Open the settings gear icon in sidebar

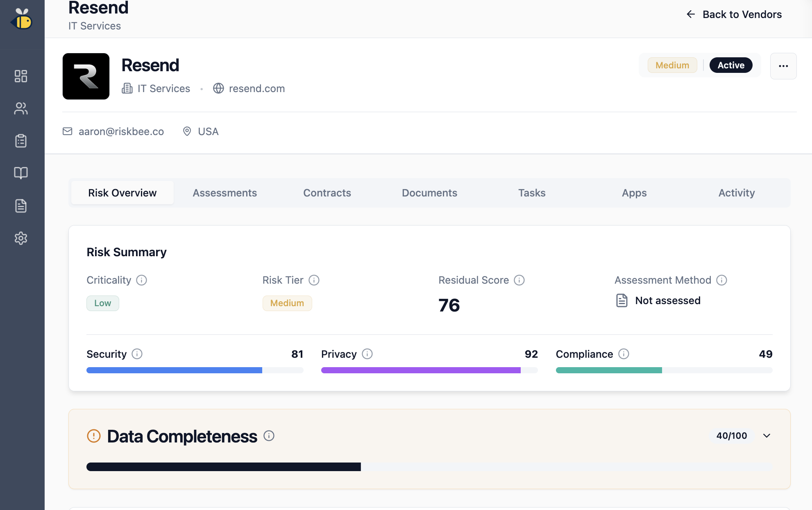point(21,238)
